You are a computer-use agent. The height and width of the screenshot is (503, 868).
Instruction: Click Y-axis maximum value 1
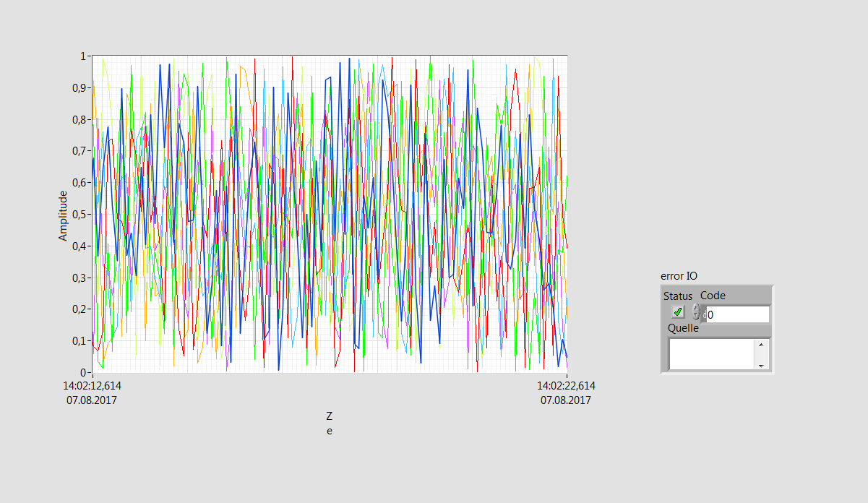click(x=84, y=56)
